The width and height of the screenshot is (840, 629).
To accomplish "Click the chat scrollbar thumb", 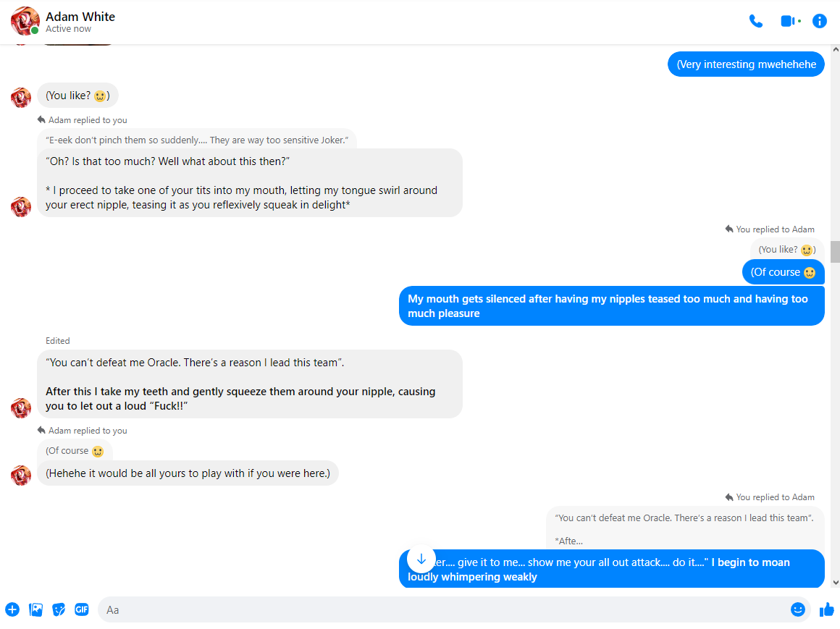I will click(x=835, y=252).
